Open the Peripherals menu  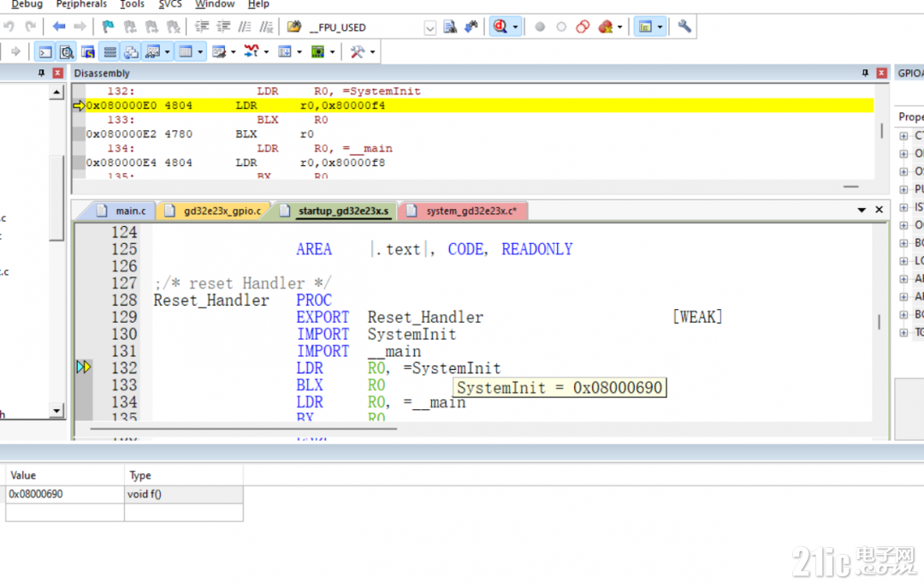point(81,4)
